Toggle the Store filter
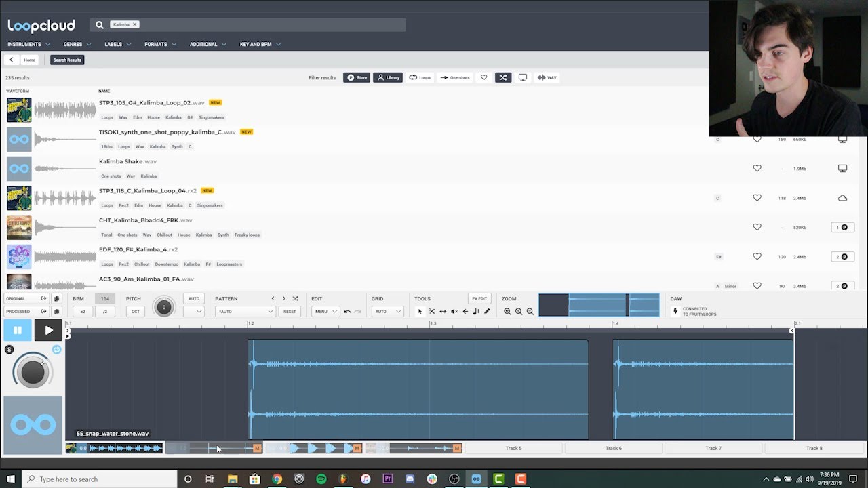Image resolution: width=868 pixels, height=488 pixels. [357, 77]
